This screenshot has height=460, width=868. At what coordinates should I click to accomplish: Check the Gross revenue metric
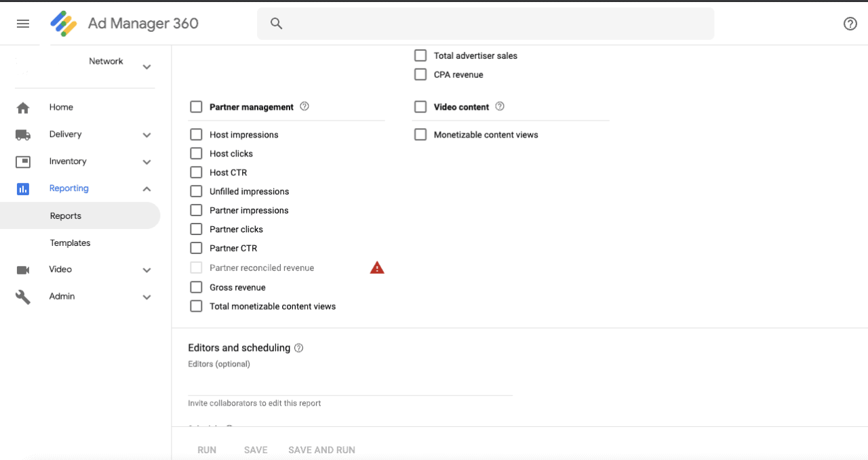196,287
